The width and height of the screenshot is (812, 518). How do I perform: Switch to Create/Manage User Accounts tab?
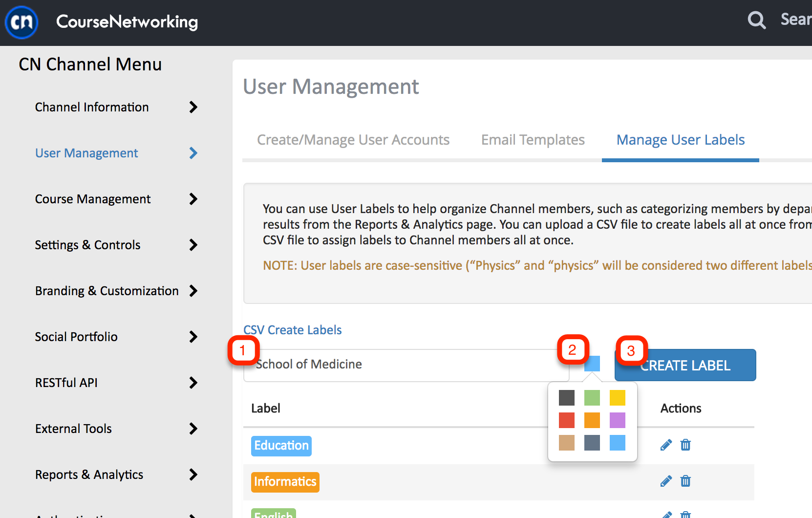(353, 140)
